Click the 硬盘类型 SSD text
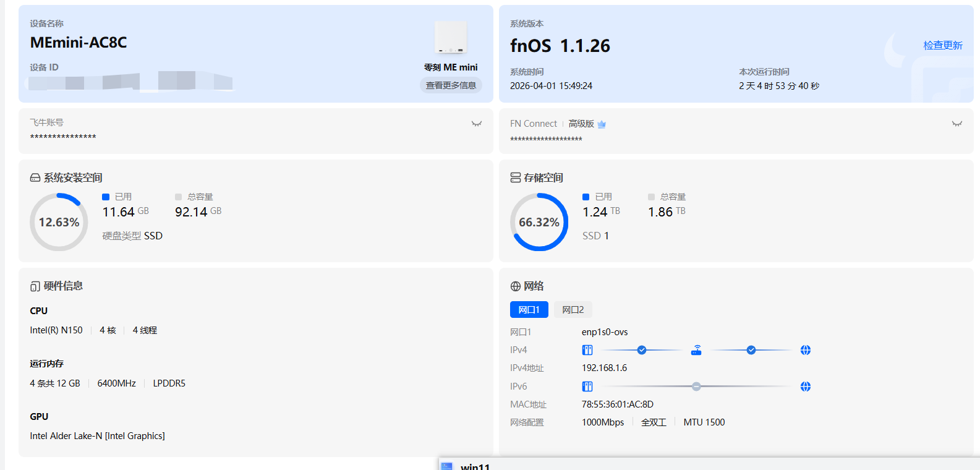Screen dimensions: 980x470 (132, 236)
